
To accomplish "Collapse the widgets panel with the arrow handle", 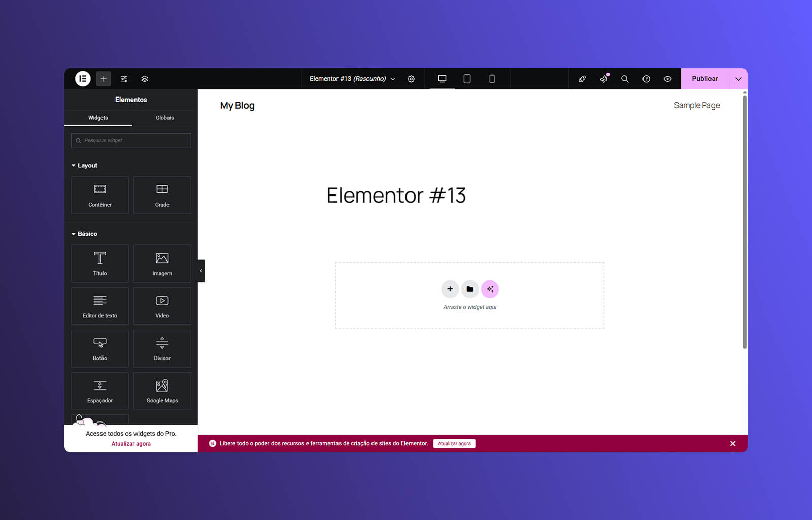I will 201,271.
